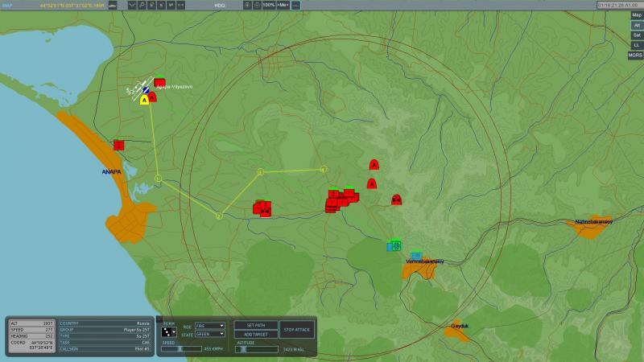Screen dimensions: 644x362
Task: Toggle the Map view mode
Action: pos(636,15)
